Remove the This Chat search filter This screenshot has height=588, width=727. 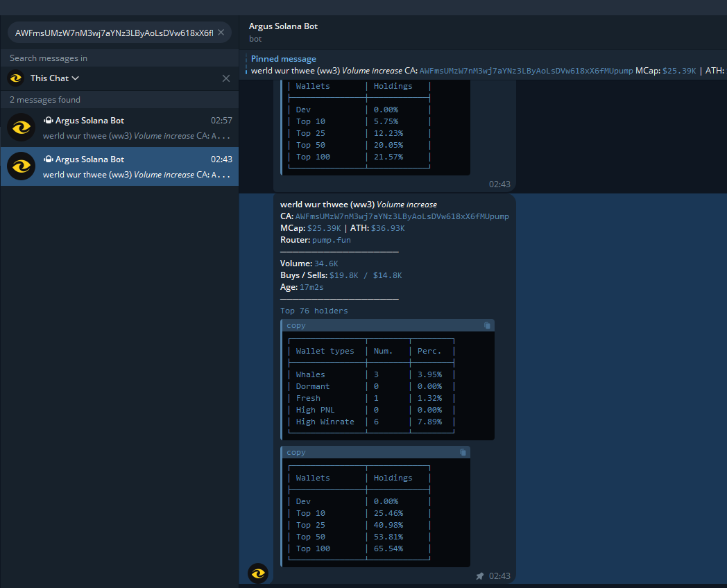[225, 78]
